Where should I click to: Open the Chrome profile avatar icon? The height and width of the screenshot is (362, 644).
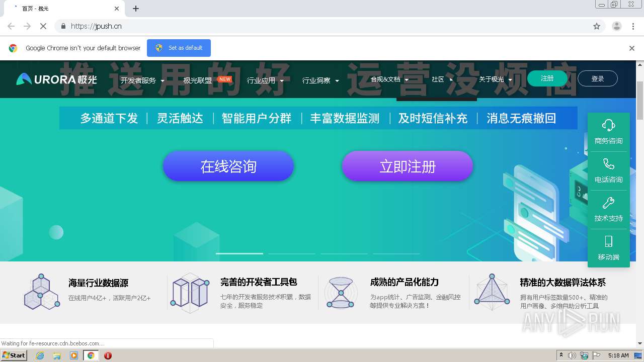point(616,26)
